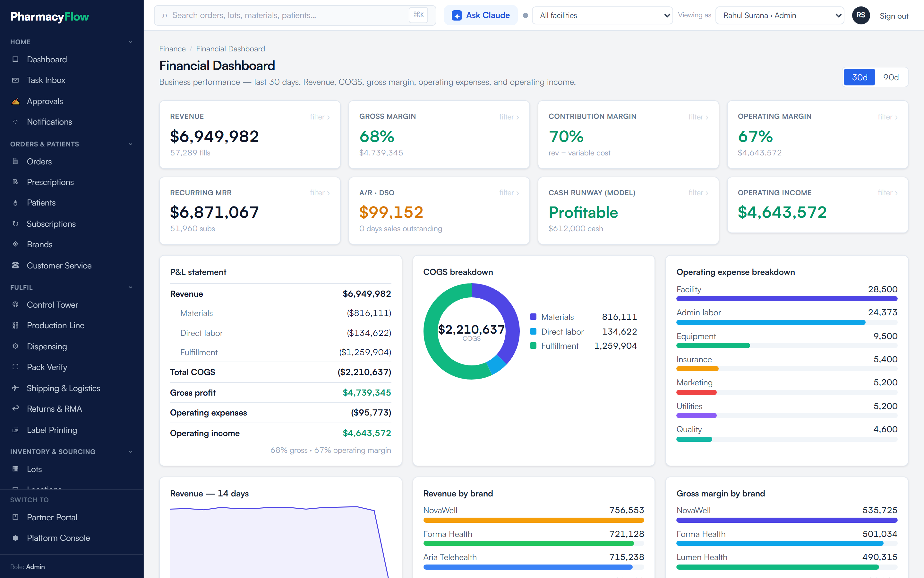
Task: Click the Ask Claude button
Action: pyautogui.click(x=481, y=15)
